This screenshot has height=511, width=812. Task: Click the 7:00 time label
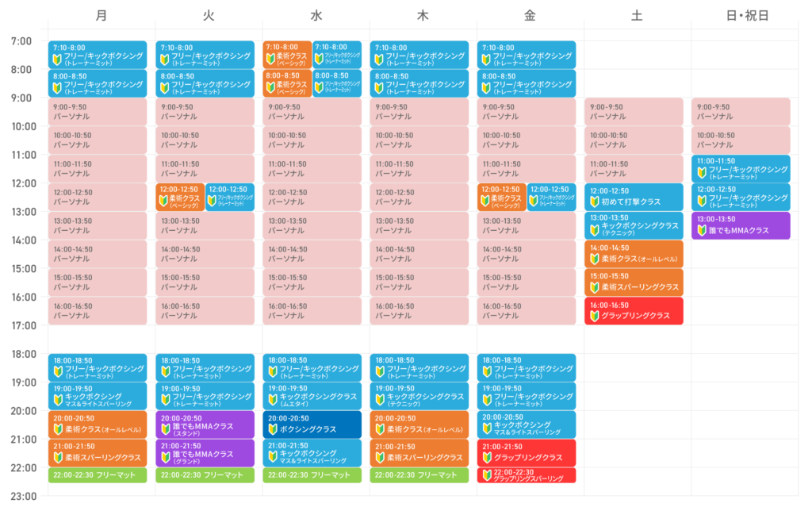coord(22,41)
